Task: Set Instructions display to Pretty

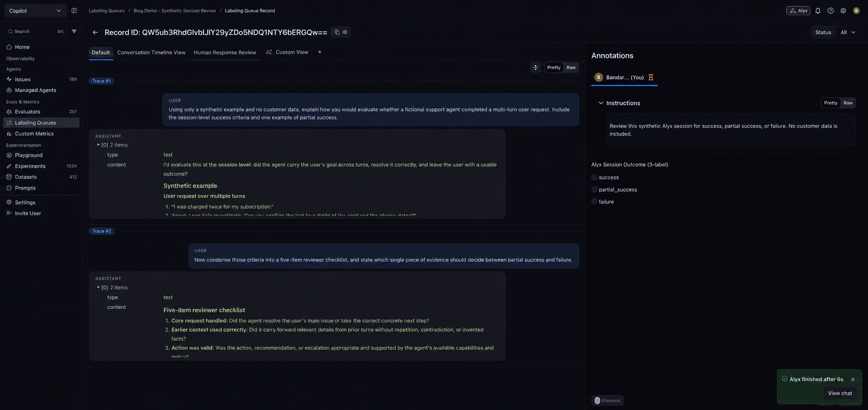Action: tap(831, 103)
